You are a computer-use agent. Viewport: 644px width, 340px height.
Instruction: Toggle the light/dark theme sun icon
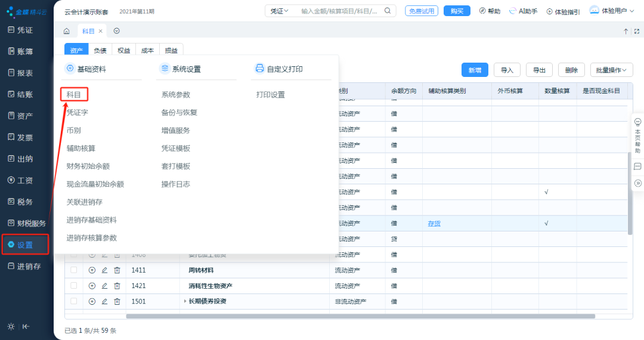[x=11, y=326]
